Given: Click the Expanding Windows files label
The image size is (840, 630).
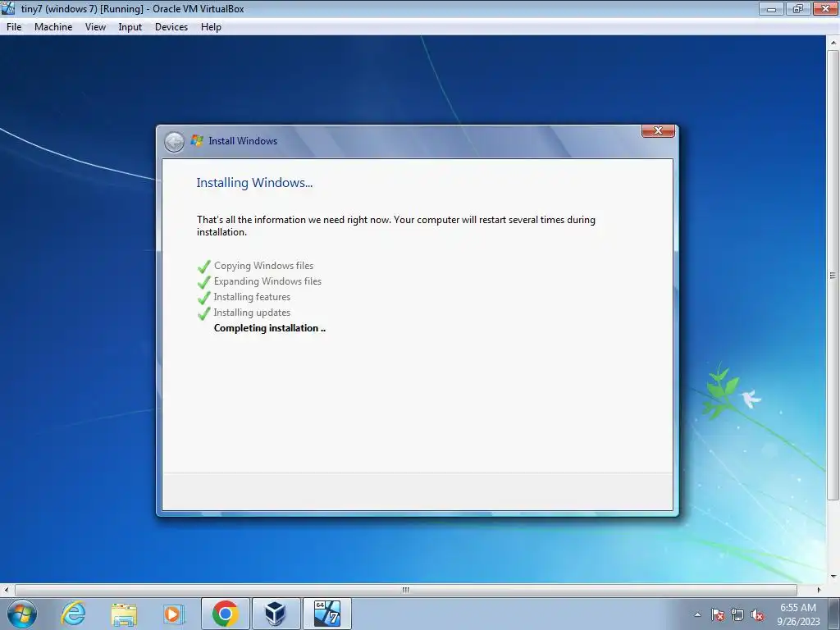Looking at the screenshot, I should click(x=267, y=281).
